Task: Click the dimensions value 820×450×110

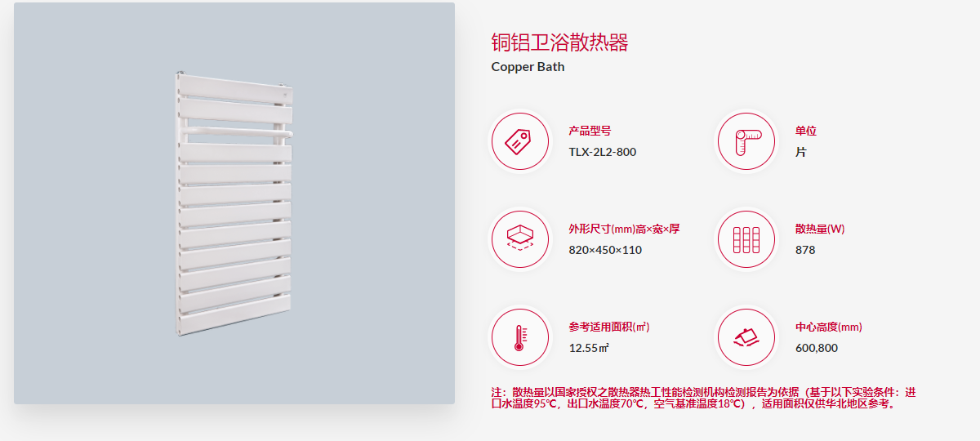Action: click(x=605, y=250)
